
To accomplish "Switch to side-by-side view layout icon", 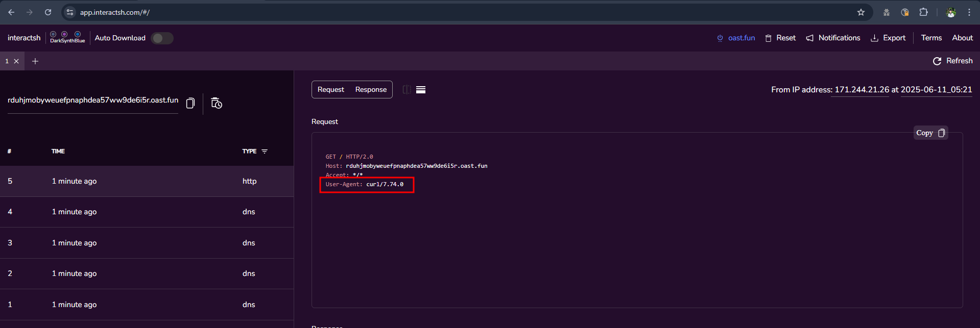I will pos(407,90).
